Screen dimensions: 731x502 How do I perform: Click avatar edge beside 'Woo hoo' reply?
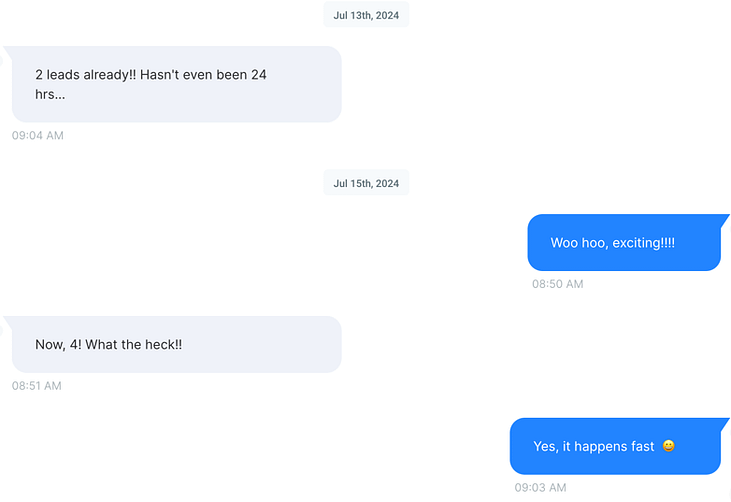coord(730,229)
